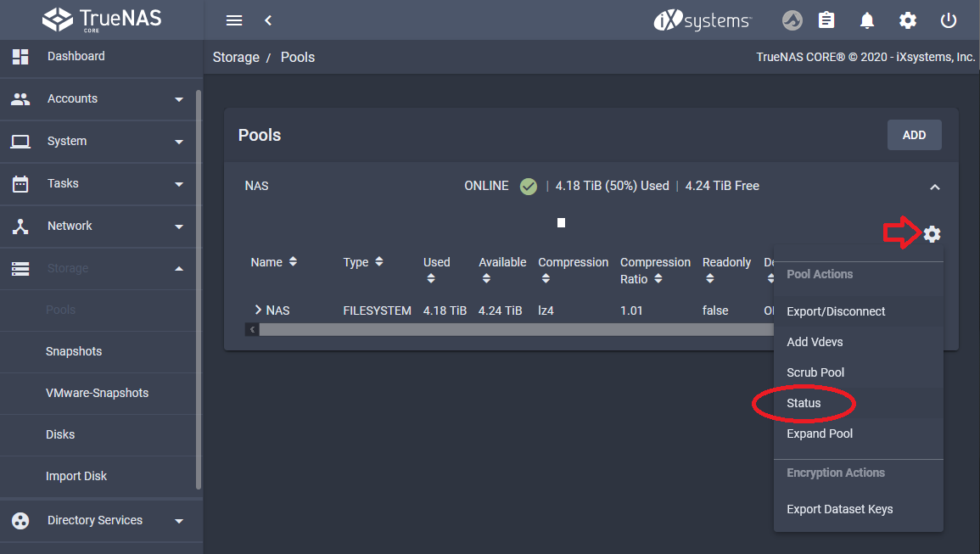Click the 1.01 compression ratio cell
The height and width of the screenshot is (554, 980).
[x=631, y=311]
